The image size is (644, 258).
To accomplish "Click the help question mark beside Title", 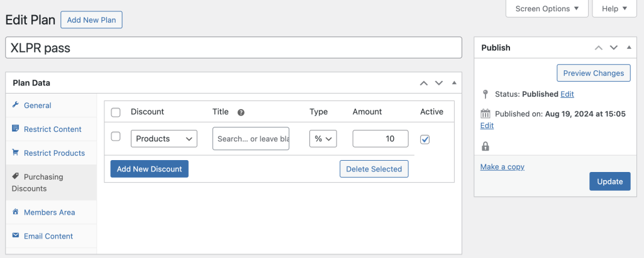I will pos(241,112).
